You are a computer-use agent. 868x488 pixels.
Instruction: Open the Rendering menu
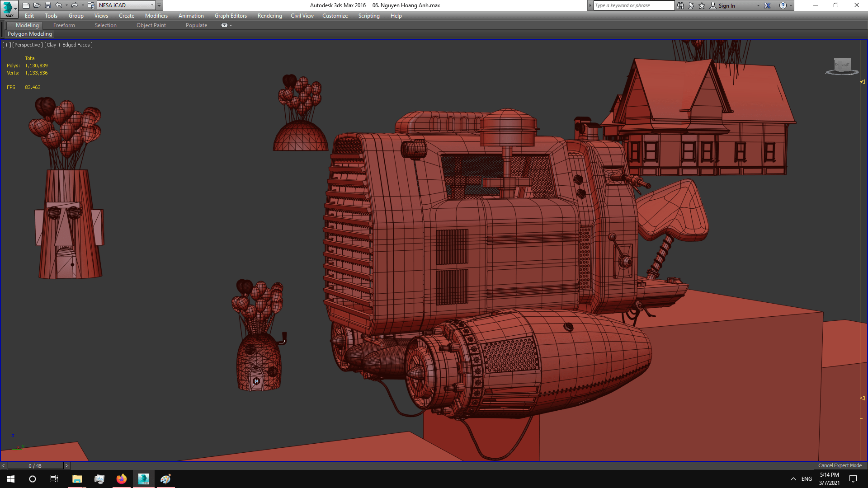point(269,16)
